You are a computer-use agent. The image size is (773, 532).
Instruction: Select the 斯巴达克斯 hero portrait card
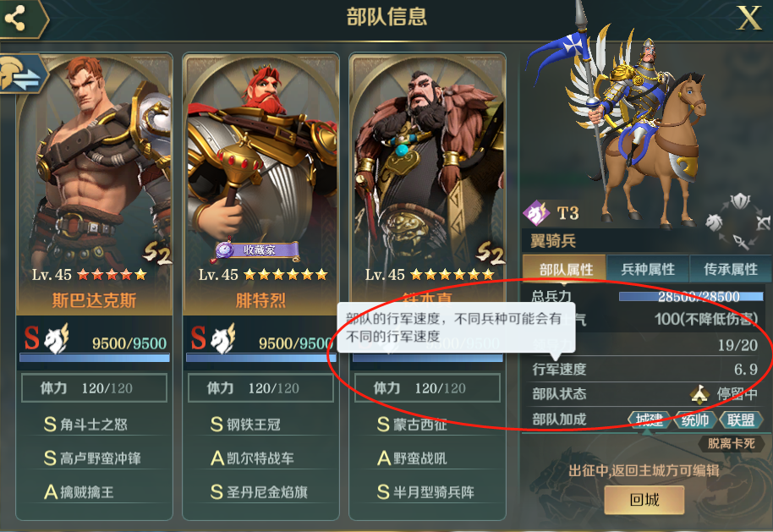tap(94, 184)
